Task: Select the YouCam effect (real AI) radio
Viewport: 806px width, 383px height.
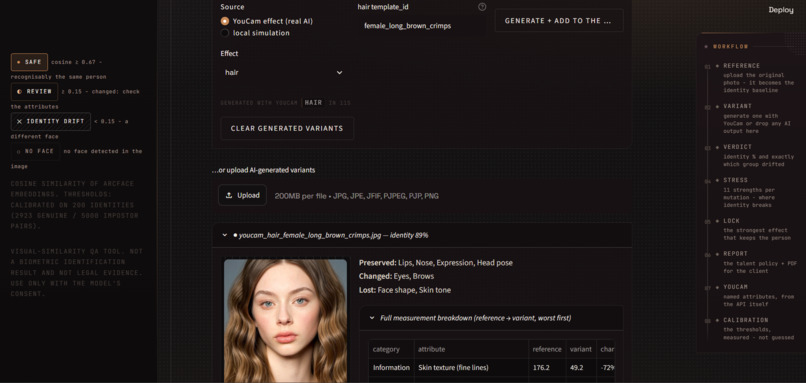Action: [225, 22]
